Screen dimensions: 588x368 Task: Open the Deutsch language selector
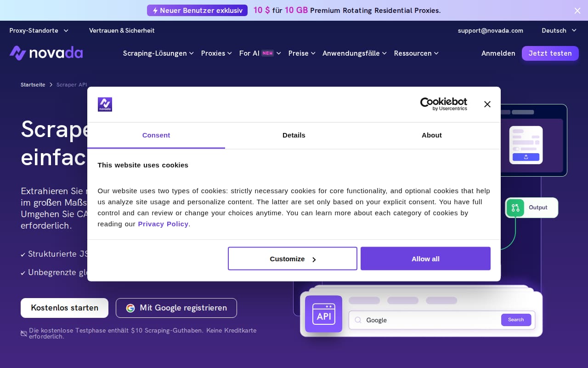(x=559, y=30)
